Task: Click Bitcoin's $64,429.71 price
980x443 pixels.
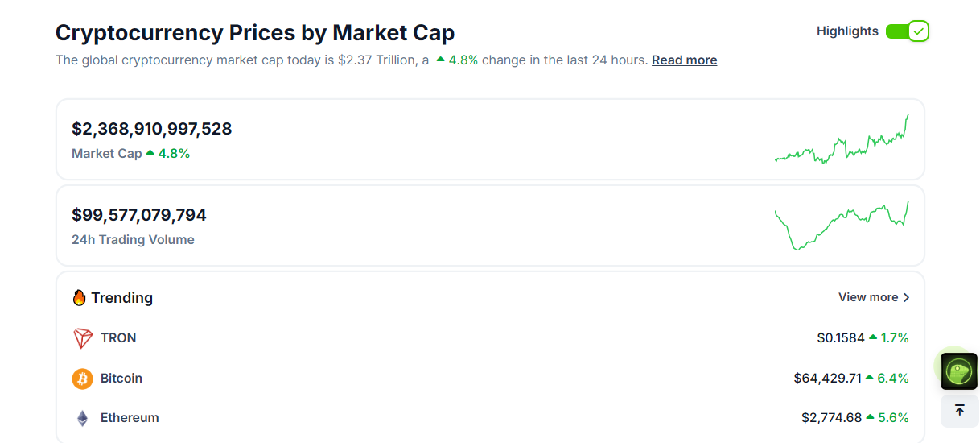Action: [827, 379]
